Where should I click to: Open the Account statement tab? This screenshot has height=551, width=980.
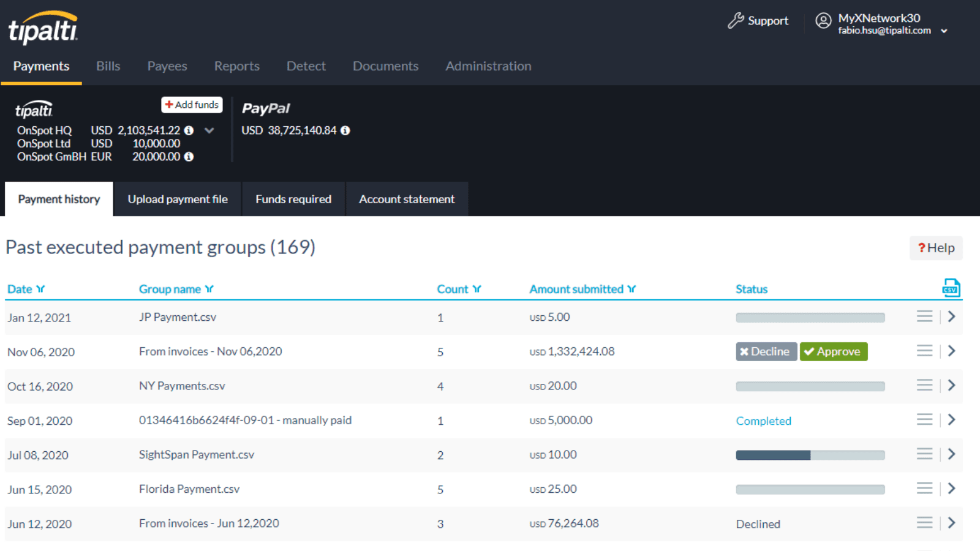click(x=407, y=199)
